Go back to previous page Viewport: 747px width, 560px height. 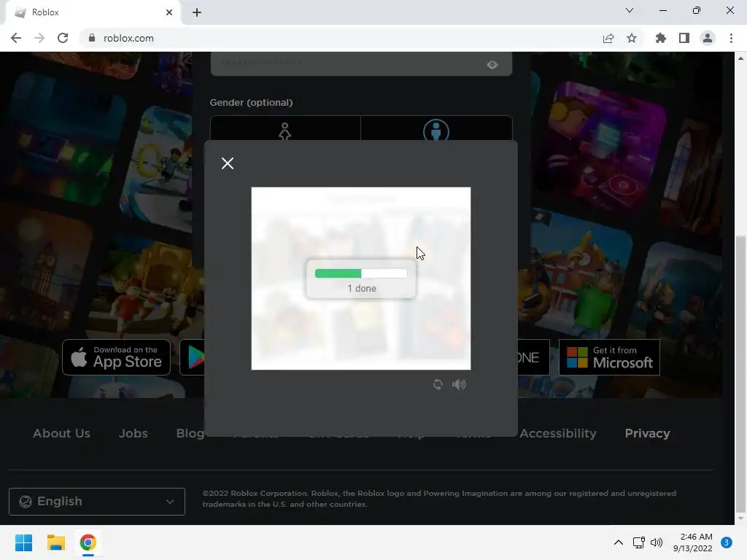[16, 38]
